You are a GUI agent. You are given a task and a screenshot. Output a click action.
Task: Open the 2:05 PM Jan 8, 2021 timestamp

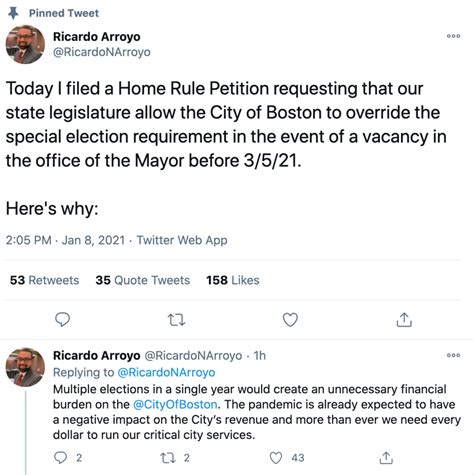pyautogui.click(x=65, y=240)
